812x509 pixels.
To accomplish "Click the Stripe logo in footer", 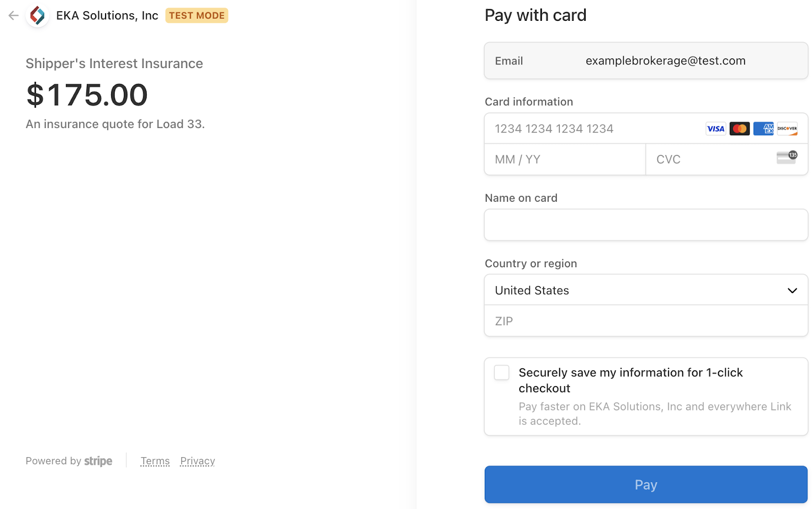I will click(98, 461).
